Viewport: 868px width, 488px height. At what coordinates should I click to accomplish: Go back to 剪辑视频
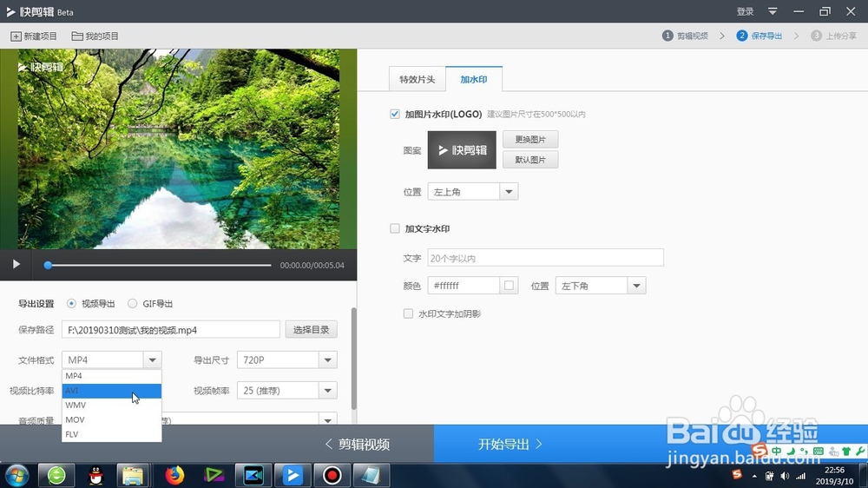(358, 445)
